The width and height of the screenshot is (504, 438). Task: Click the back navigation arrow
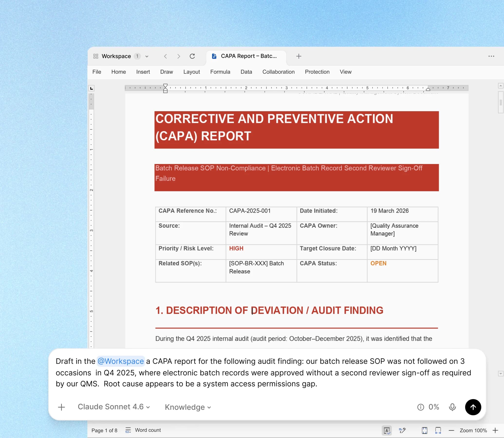tap(166, 56)
